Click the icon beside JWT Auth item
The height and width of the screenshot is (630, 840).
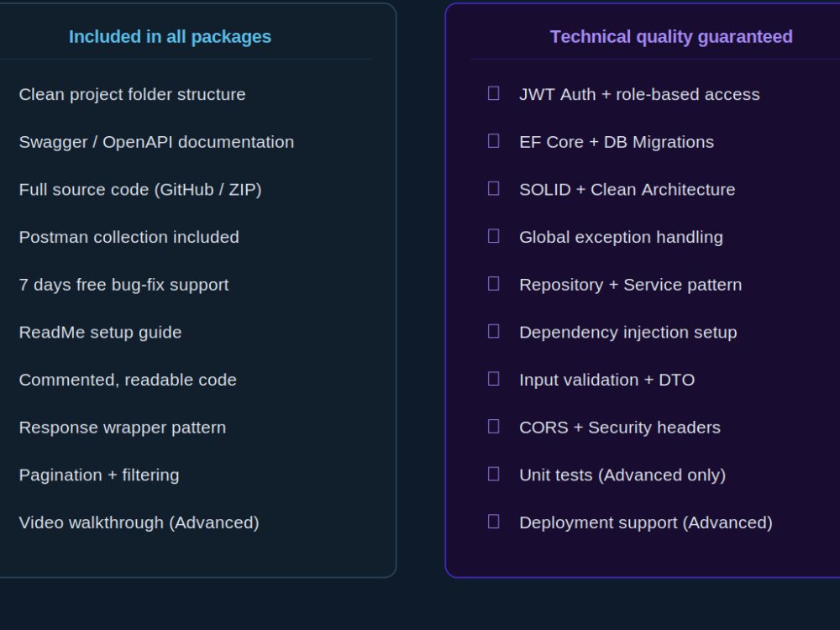(493, 93)
